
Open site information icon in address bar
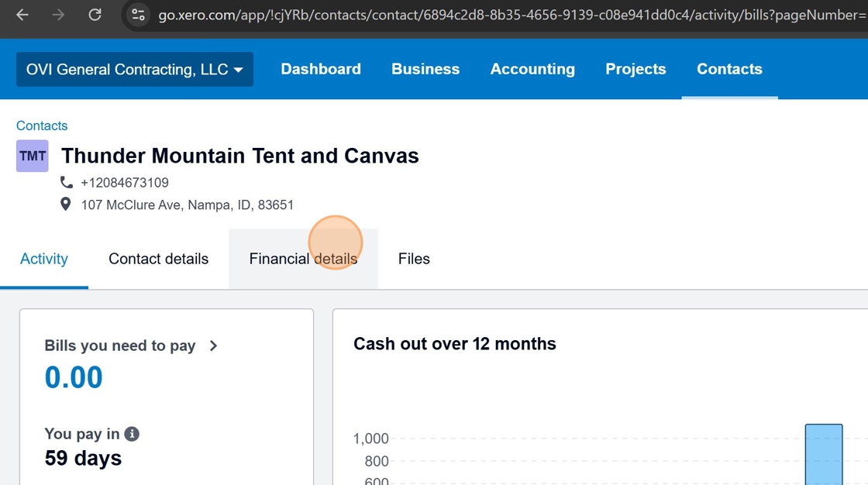pyautogui.click(x=139, y=15)
